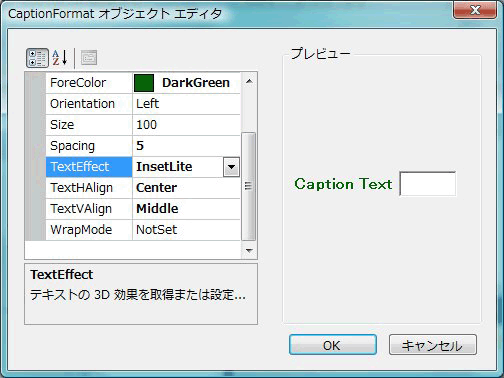Image resolution: width=504 pixels, height=378 pixels.
Task: Select the Size property name
Action: point(62,125)
